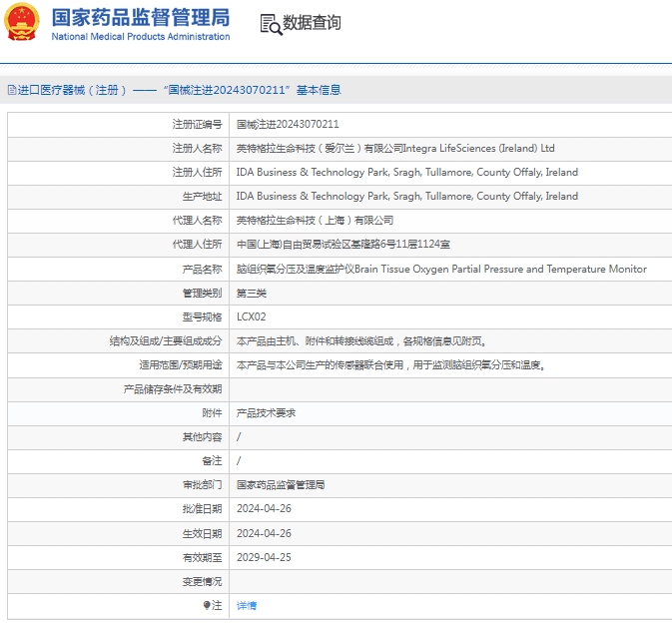Image resolution: width=672 pixels, height=626 pixels.
Task: Click the 备注 row label
Action: click(212, 461)
